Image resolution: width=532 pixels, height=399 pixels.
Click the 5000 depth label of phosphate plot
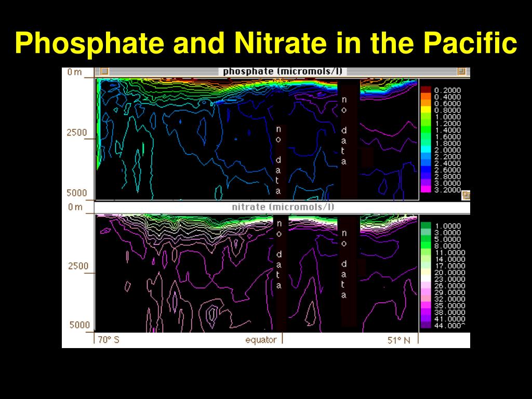tap(77, 193)
